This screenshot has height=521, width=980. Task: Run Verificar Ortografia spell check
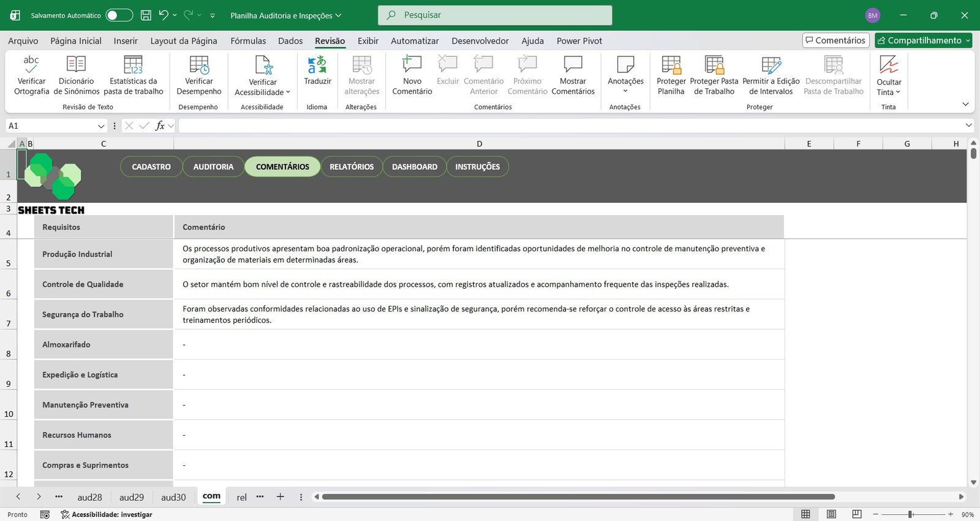(31, 75)
